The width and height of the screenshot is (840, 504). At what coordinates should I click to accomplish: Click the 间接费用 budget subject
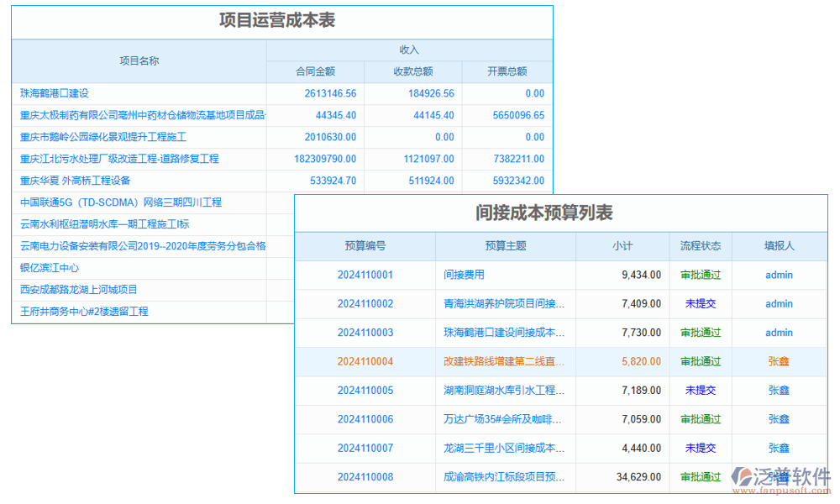pos(465,275)
